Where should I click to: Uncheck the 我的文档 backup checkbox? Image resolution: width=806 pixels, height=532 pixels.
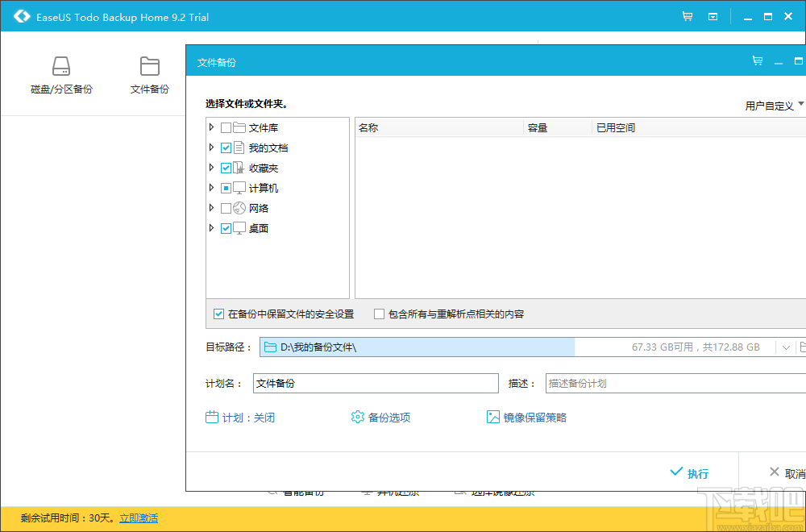[x=226, y=148]
